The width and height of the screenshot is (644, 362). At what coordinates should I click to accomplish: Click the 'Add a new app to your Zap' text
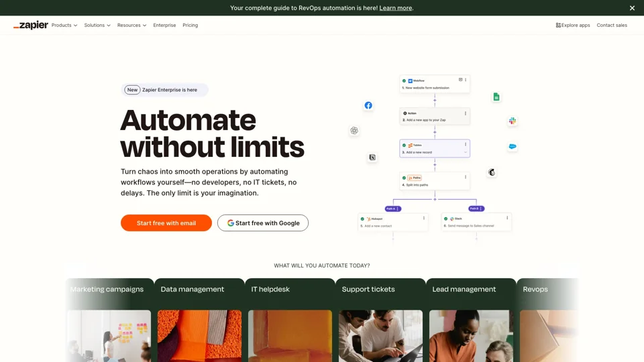click(x=426, y=120)
